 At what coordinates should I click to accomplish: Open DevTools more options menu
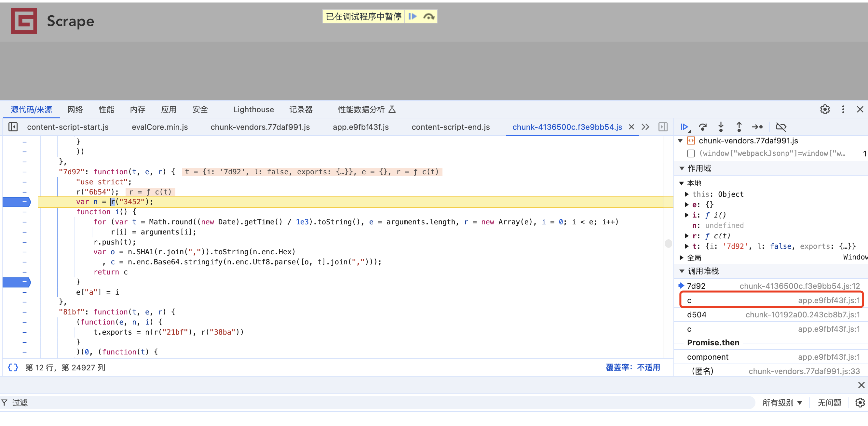pos(843,110)
